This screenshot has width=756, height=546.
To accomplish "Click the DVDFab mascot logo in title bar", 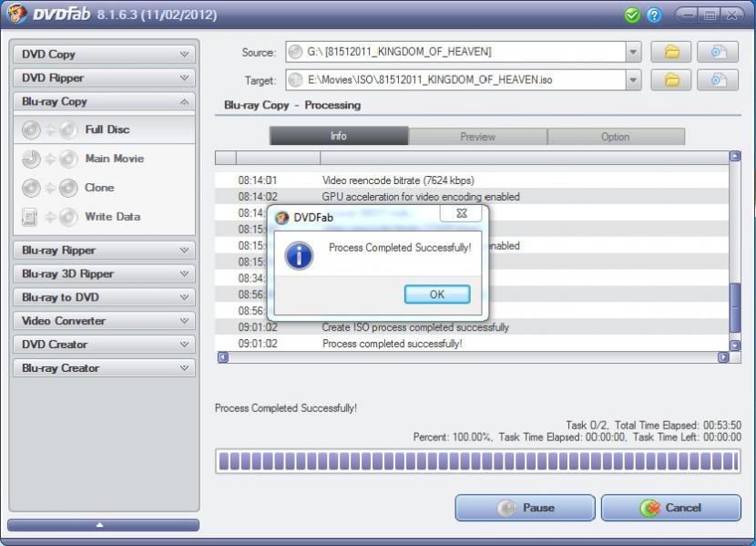I will coord(15,14).
